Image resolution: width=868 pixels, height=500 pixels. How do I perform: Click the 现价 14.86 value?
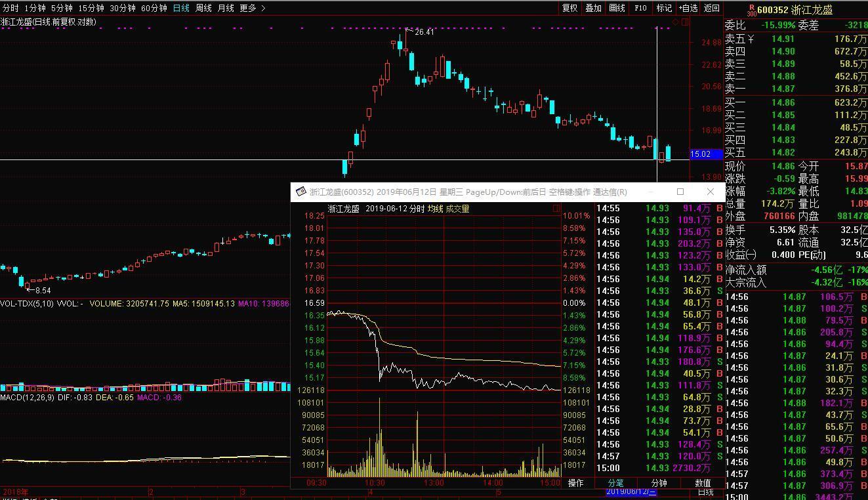(783, 167)
